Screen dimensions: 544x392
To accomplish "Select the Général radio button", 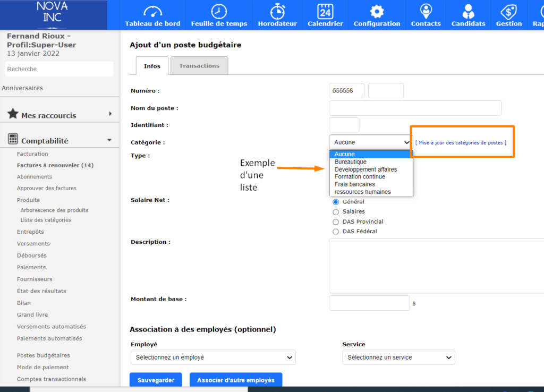I will 336,202.
